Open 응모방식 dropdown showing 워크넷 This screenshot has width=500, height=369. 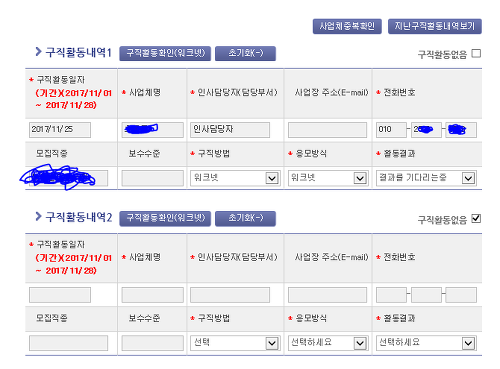coord(328,178)
